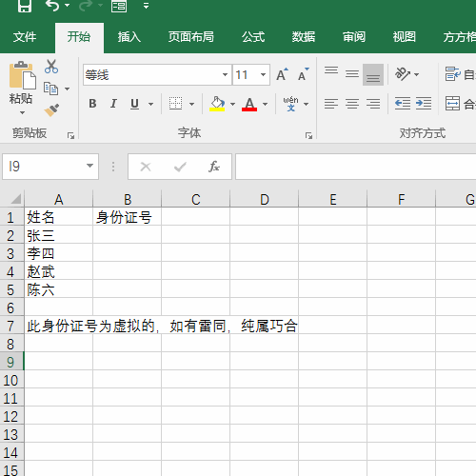Screen dimensions: 476x476
Task: Click the form icon in quick access toolbar
Action: pyautogui.click(x=119, y=6)
